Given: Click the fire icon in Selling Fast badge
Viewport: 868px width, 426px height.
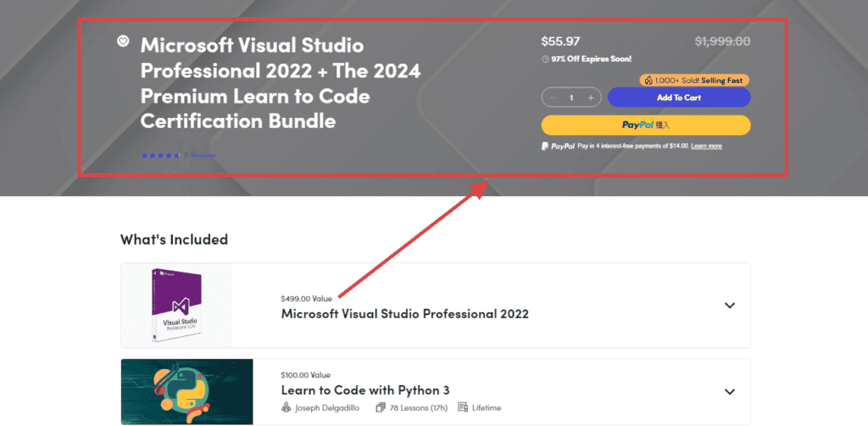Looking at the screenshot, I should pyautogui.click(x=648, y=81).
